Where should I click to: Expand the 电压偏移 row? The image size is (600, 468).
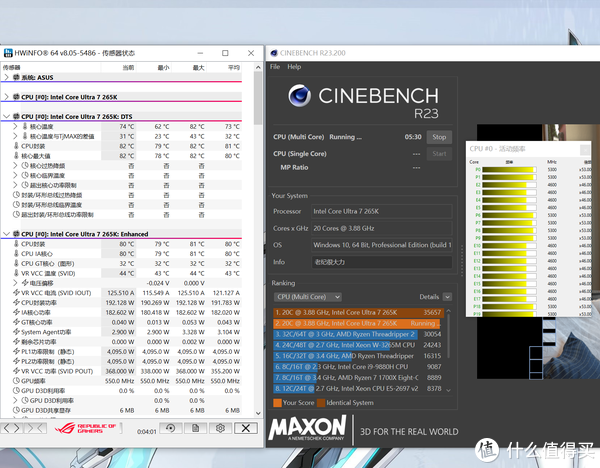click(x=15, y=283)
